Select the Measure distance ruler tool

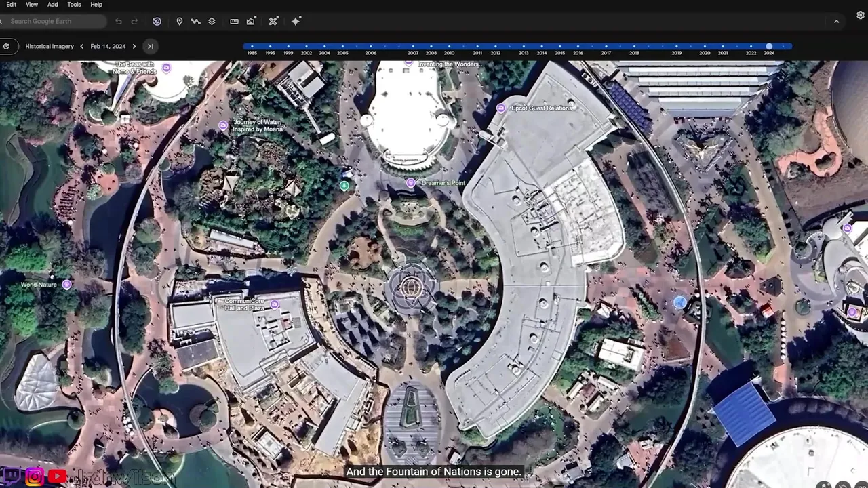[234, 22]
